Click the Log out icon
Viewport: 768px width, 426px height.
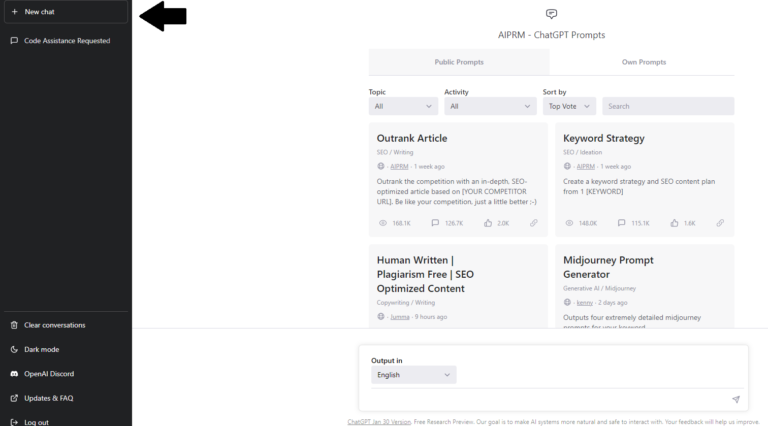[14, 422]
